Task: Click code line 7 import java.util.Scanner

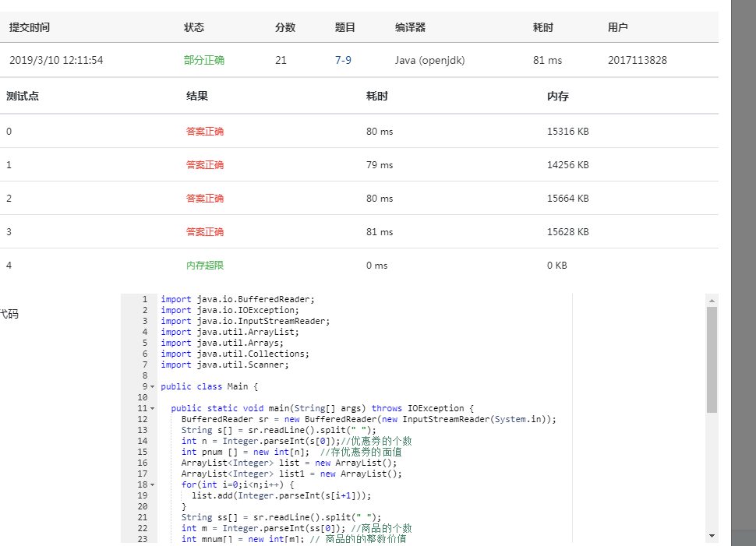Action: (224, 365)
